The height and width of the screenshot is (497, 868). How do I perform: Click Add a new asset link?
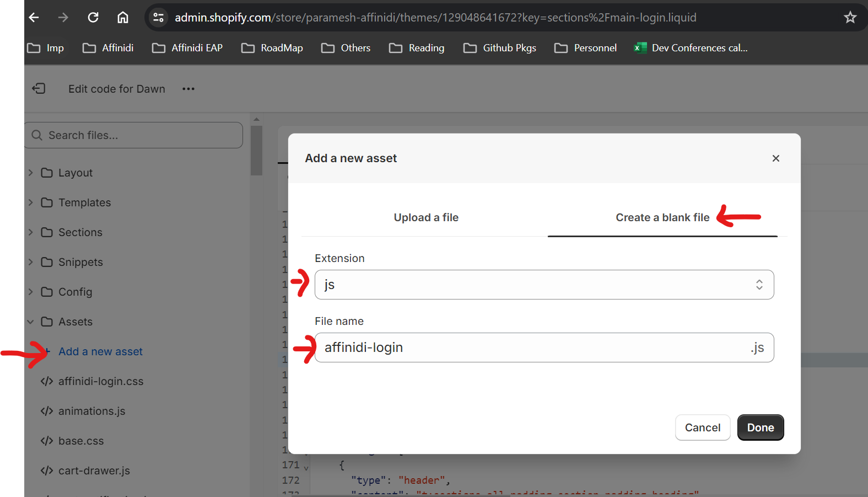100,351
